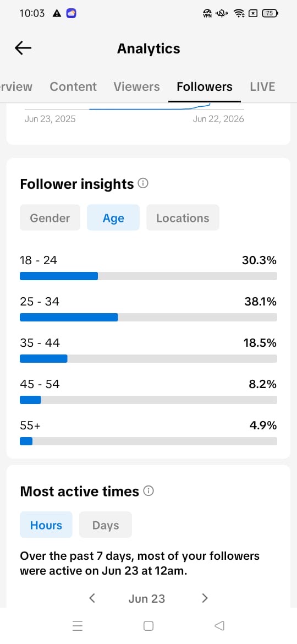Tap the follower growth line chart
The image size is (297, 644).
pos(135,107)
